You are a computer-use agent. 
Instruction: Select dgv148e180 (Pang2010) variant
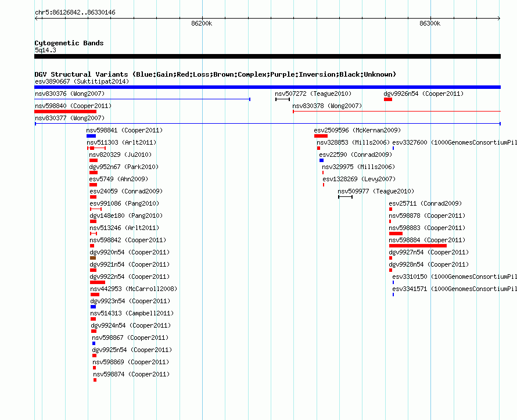click(x=126, y=216)
